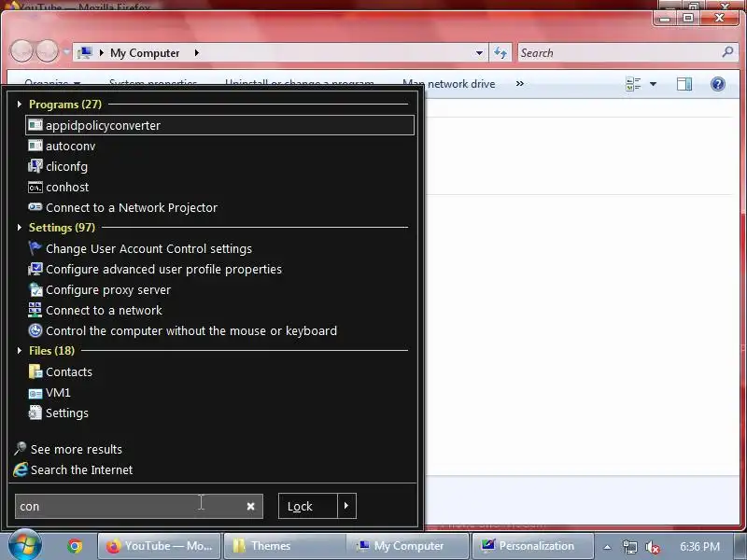Open the shutdown options arrow next to Lock
Screen dimensions: 747x560
pos(346,506)
